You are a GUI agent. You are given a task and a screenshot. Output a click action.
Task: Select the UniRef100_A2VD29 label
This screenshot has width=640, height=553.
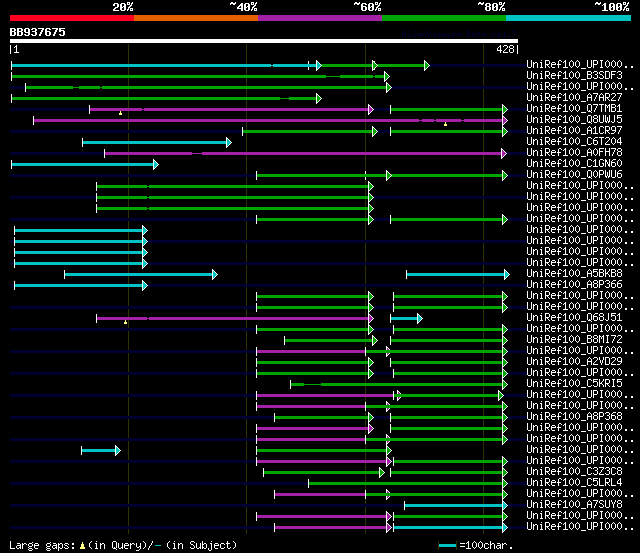pos(574,362)
